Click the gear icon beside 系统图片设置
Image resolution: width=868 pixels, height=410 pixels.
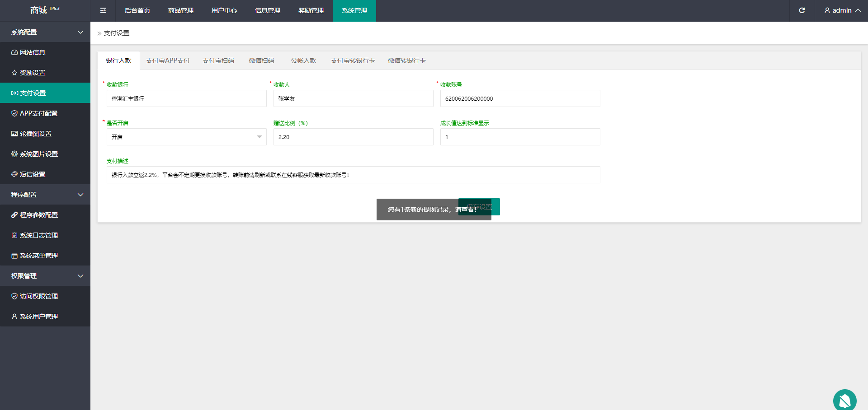[14, 154]
